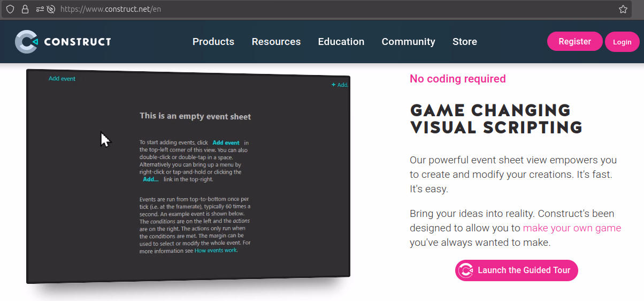Click the bold 'Add event' text inside the instructions paragraph
Image resolution: width=644 pixels, height=301 pixels.
pos(226,142)
